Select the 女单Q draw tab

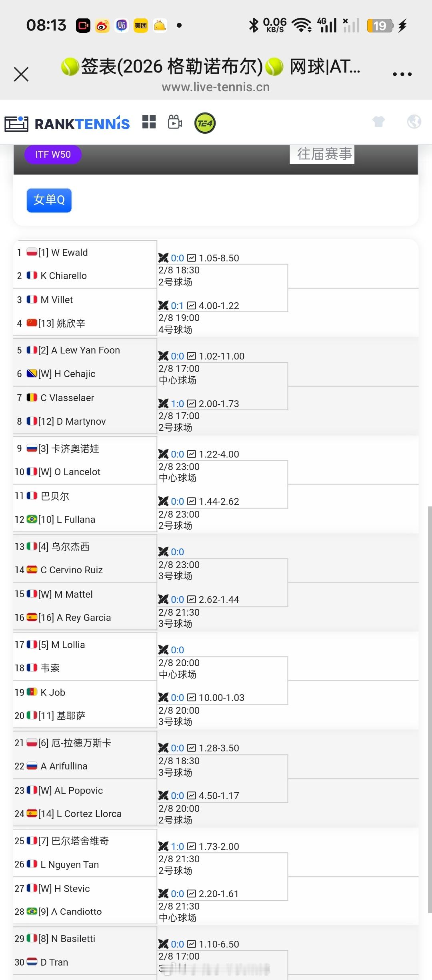(x=49, y=200)
